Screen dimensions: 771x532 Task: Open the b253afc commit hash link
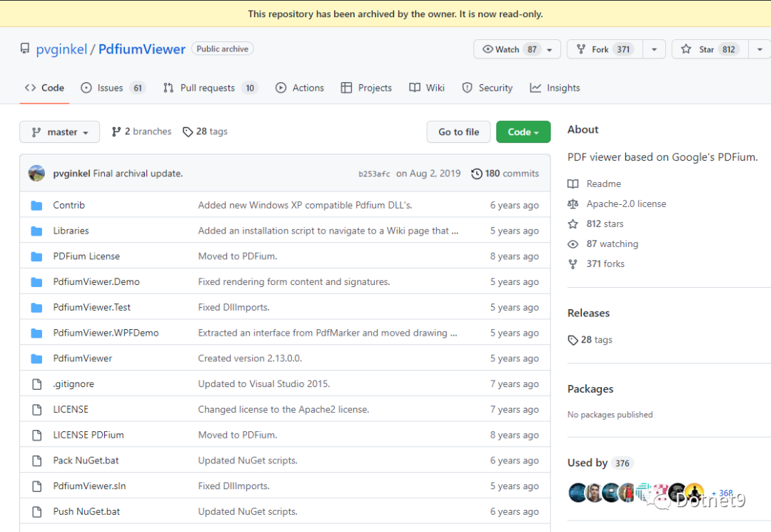click(x=374, y=174)
